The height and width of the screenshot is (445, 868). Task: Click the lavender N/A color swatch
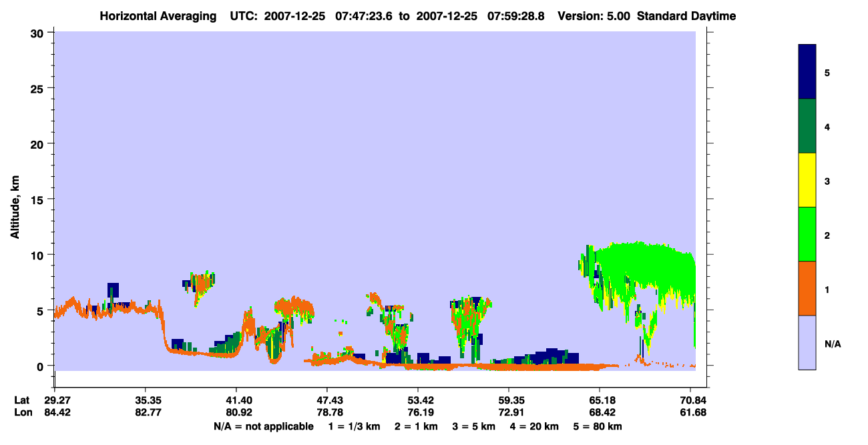[807, 342]
